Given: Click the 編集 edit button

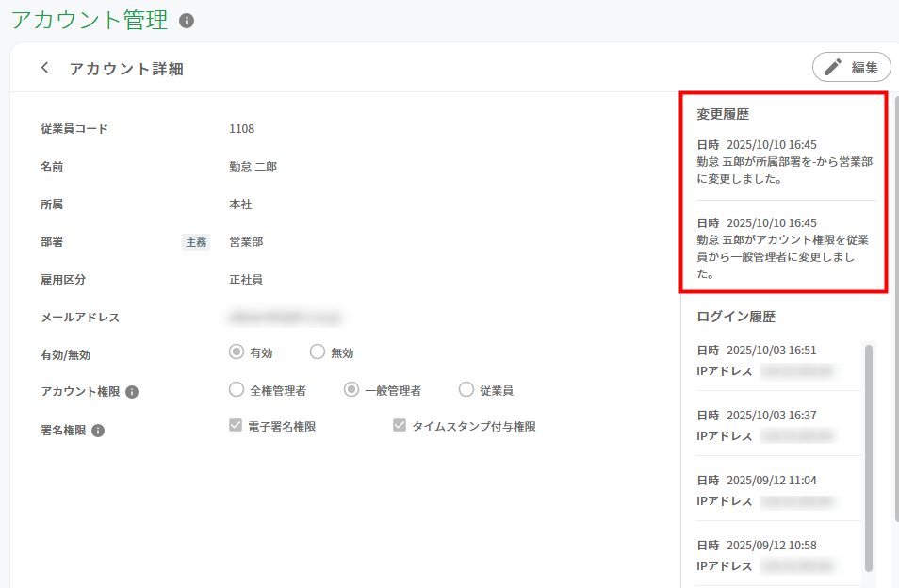Looking at the screenshot, I should 852,67.
